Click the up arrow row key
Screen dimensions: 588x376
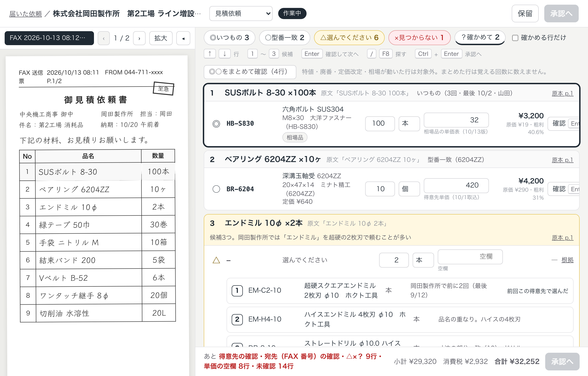tap(210, 54)
